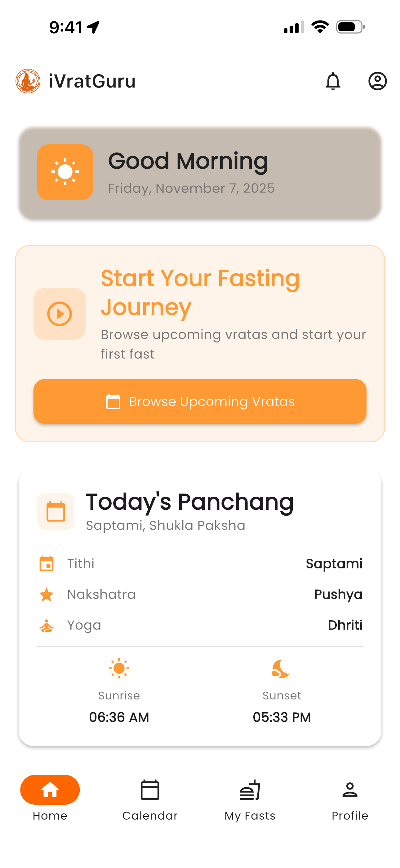This screenshot has height=868, width=400.
Task: Tap the Today's Panchang calendar icon
Action: (x=56, y=511)
